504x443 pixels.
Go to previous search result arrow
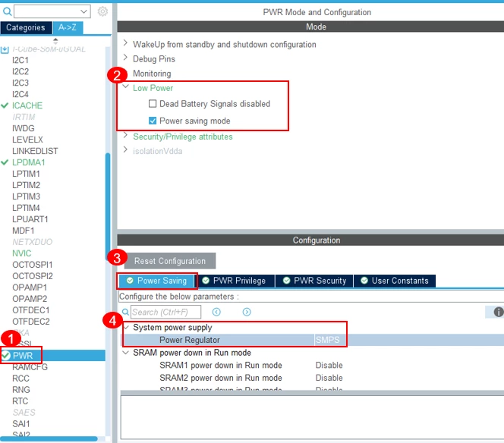pos(216,312)
